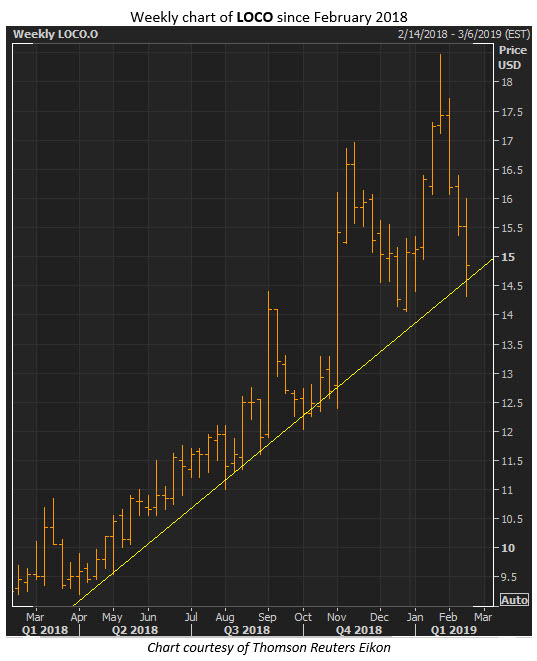The height and width of the screenshot is (661, 537).
Task: Click the 12.5 price axis value
Action: click(x=511, y=403)
